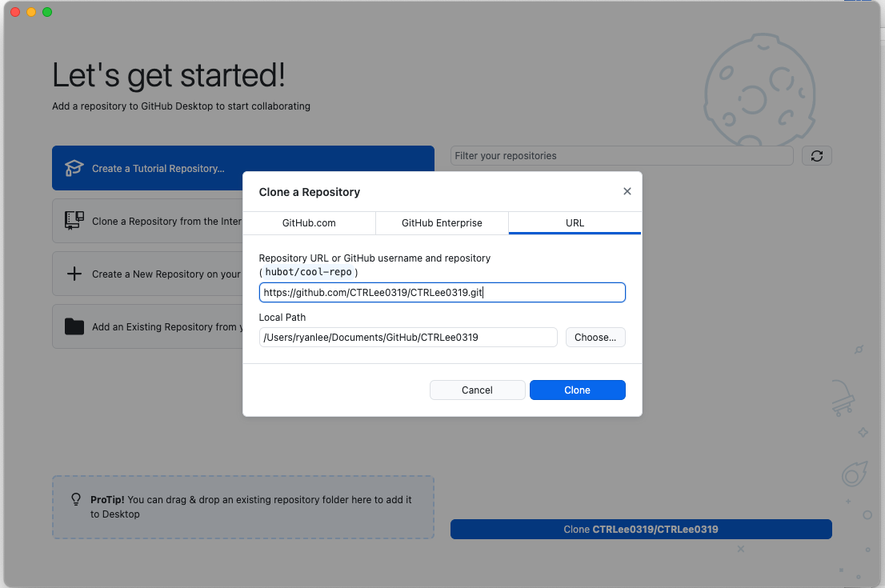
Task: Click the 'hubot/cool-repo' example text
Action: pyautogui.click(x=308, y=272)
